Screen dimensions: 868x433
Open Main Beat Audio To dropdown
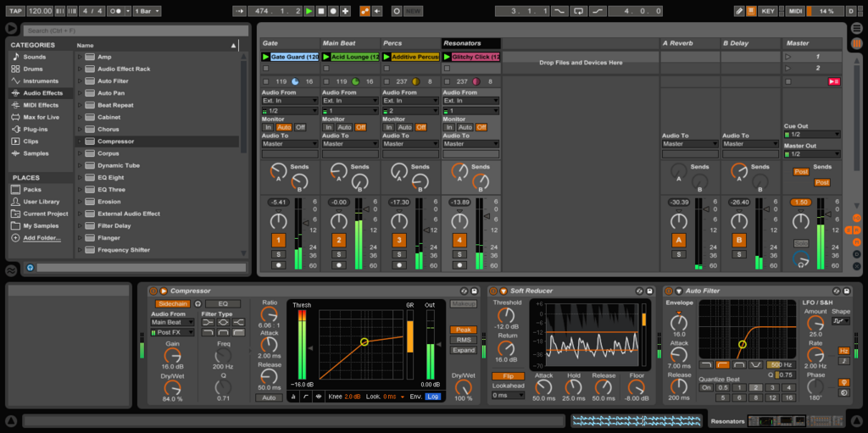click(350, 144)
